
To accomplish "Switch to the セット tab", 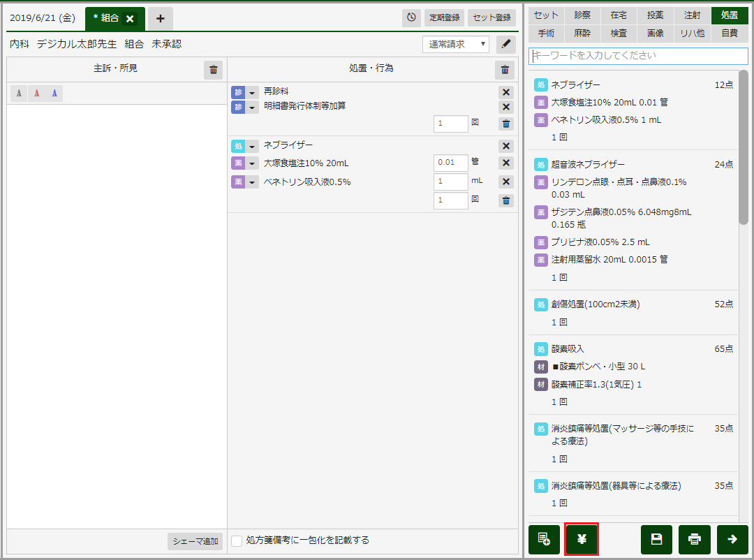I will point(546,15).
